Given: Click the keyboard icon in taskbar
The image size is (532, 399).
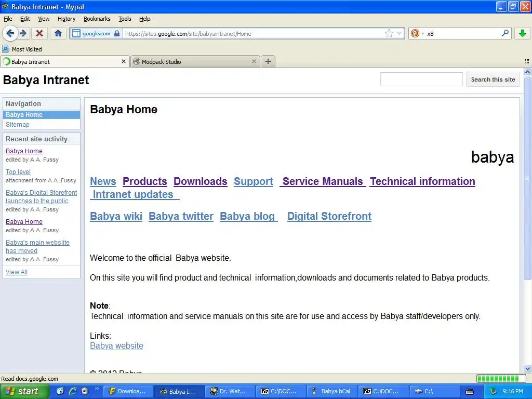Looking at the screenshot, I should (x=470, y=392).
